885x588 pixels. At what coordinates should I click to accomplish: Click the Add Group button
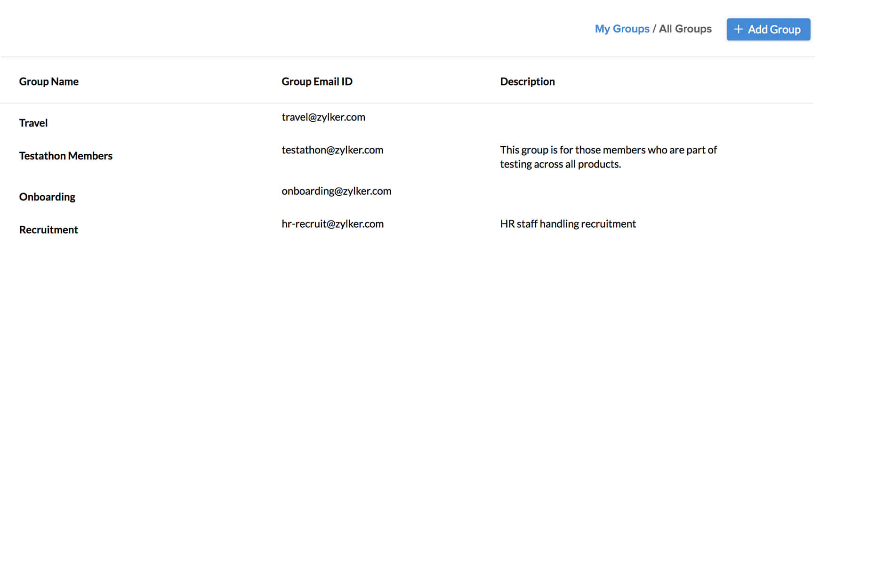click(x=768, y=29)
